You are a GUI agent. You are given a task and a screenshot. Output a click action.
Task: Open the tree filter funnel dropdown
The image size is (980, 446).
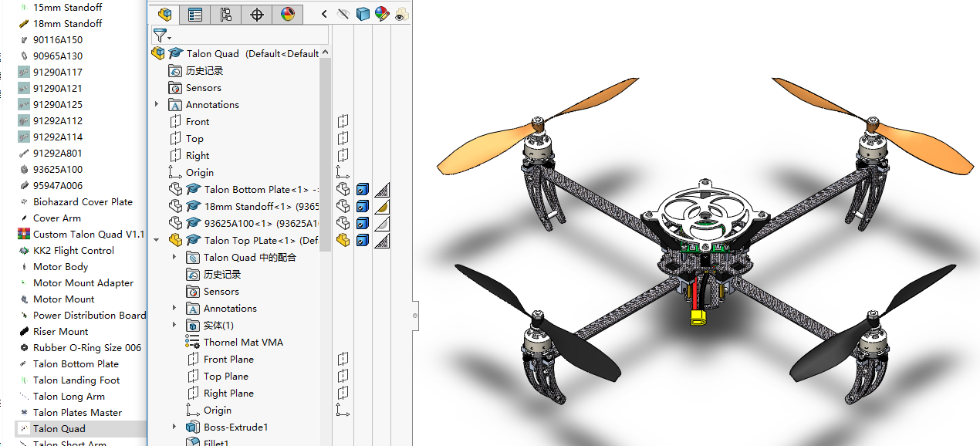click(161, 35)
